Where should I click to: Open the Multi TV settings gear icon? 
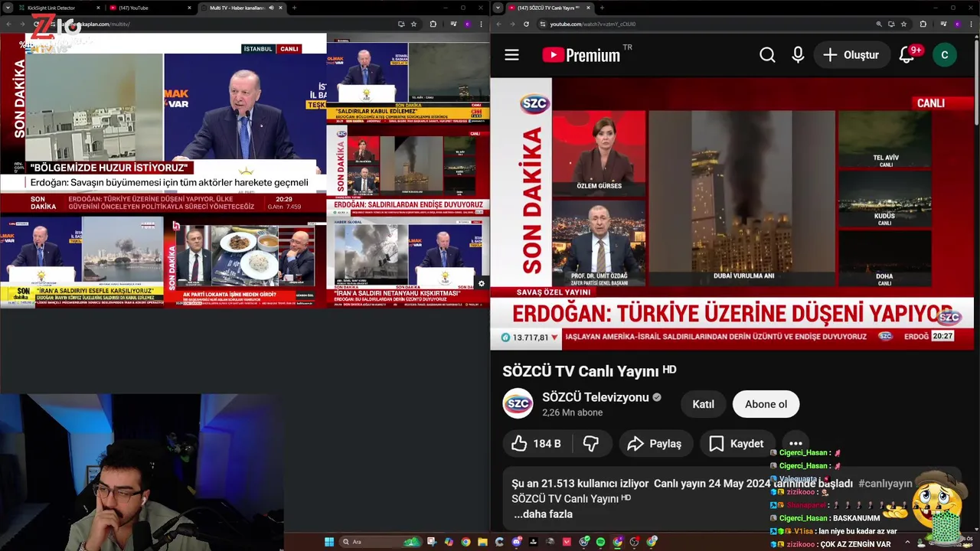point(482,283)
